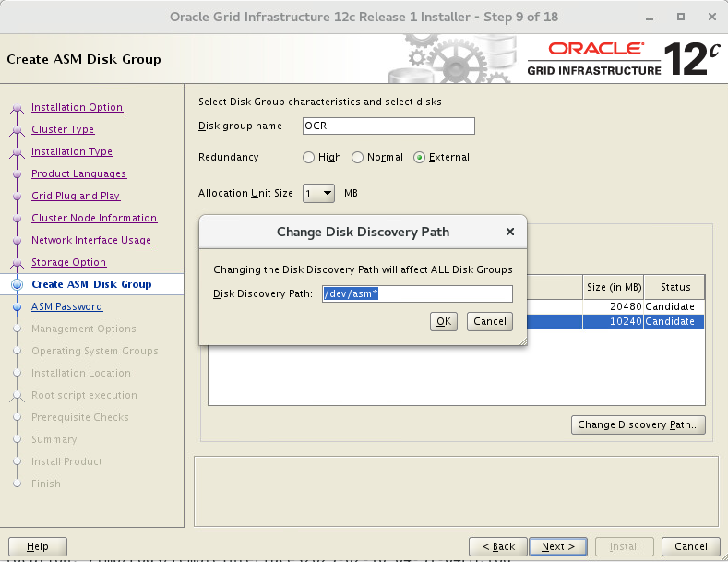Click the Candidate status of the 20480 disk
728x562 pixels.
click(x=670, y=306)
